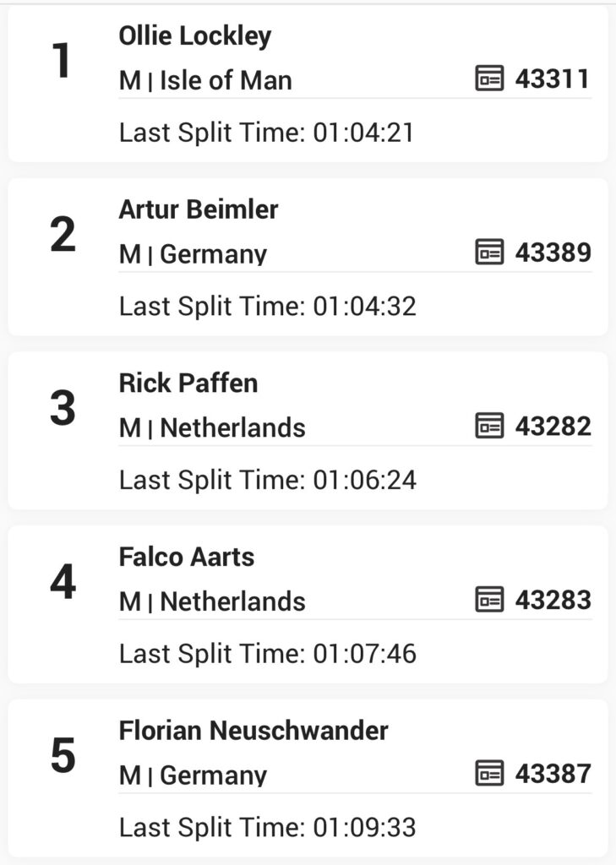View Florian Neuschwander's profile

coord(253,731)
